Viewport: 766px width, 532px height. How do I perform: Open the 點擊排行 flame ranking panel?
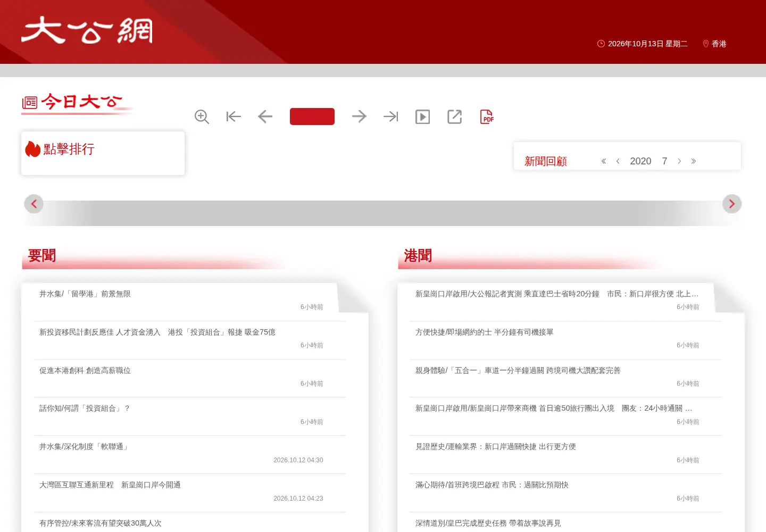[x=103, y=153]
